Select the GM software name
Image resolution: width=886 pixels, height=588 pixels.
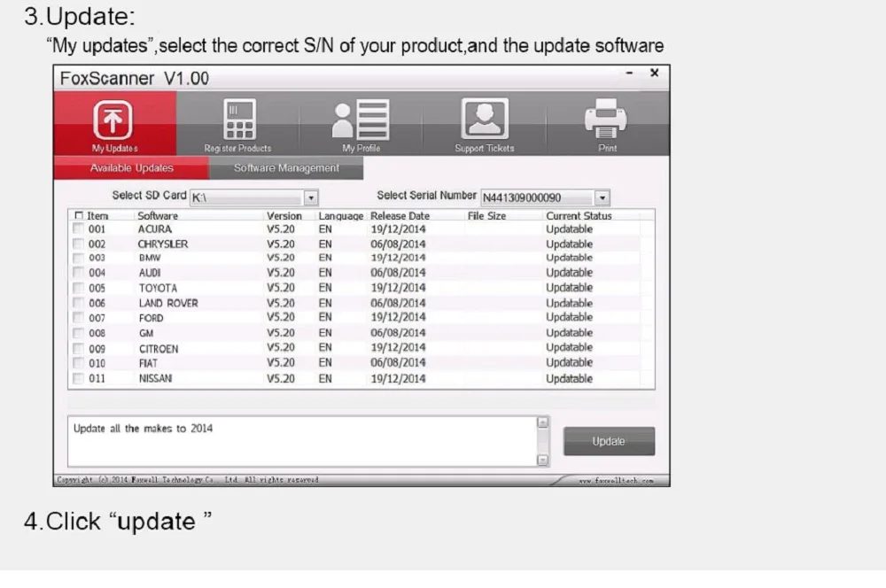[x=146, y=333]
